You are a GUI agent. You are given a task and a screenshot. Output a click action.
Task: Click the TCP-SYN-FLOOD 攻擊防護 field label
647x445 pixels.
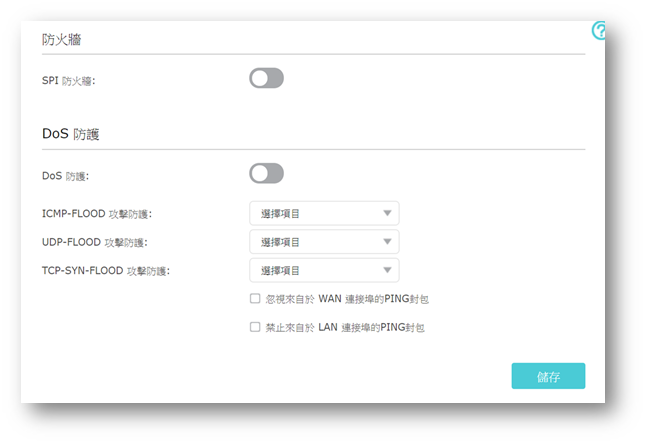coord(105,270)
